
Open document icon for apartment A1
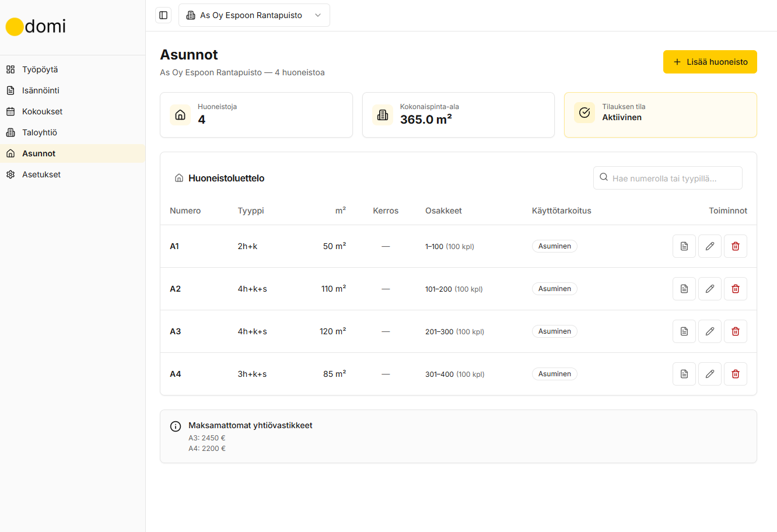684,246
